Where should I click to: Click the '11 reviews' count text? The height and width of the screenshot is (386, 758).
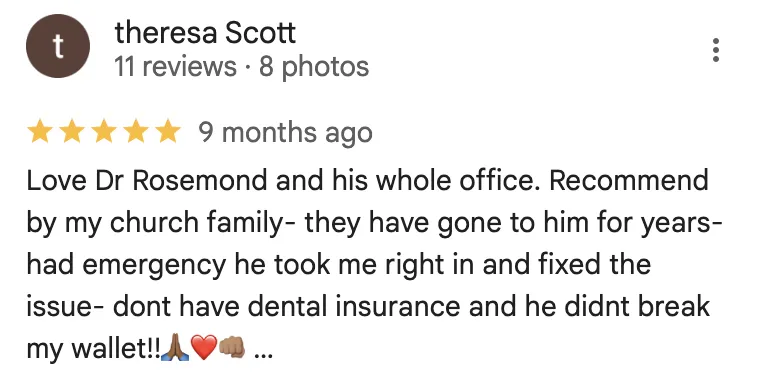(175, 66)
